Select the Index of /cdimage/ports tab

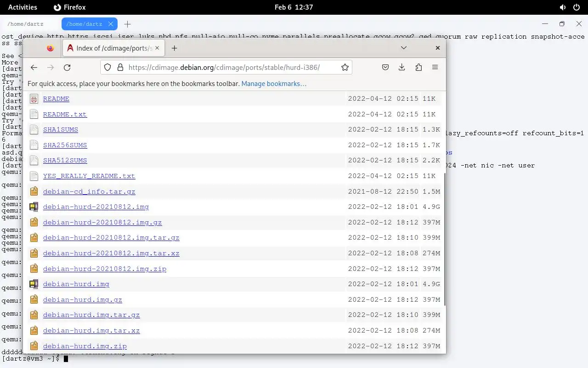[x=113, y=48]
